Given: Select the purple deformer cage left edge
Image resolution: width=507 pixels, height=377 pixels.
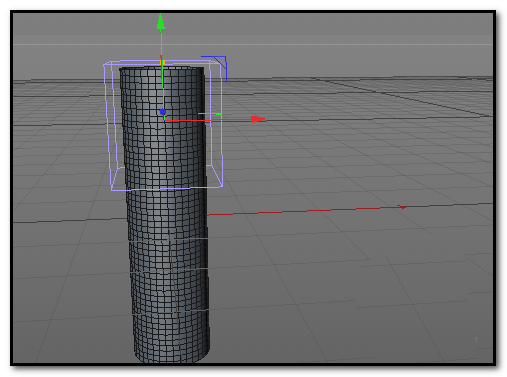Looking at the screenshot, I should click(x=108, y=127).
